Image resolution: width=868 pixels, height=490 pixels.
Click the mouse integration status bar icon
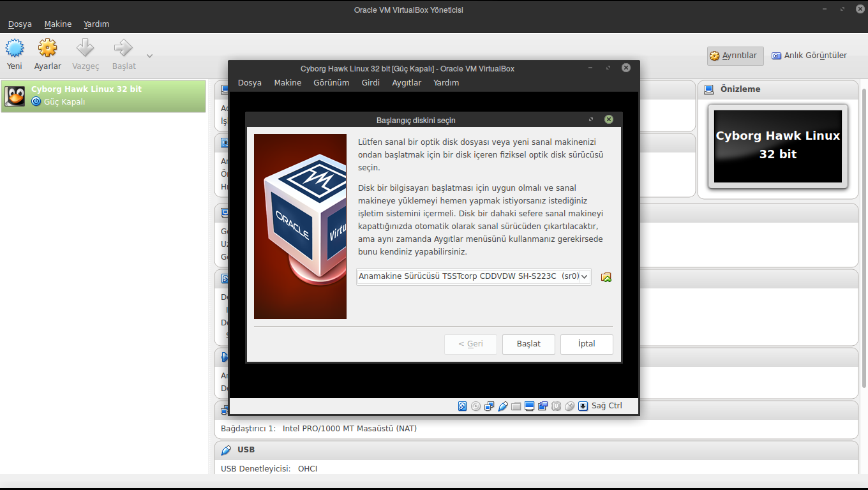click(569, 406)
